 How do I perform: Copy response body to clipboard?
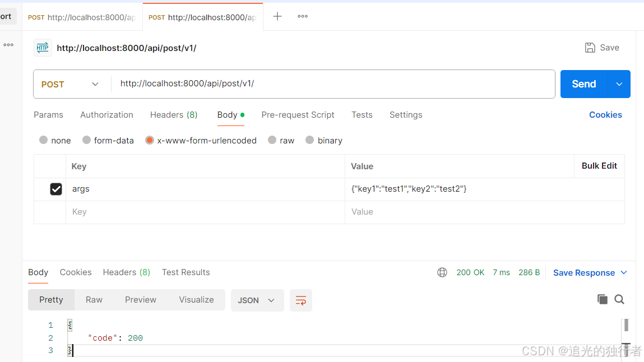[x=602, y=300]
